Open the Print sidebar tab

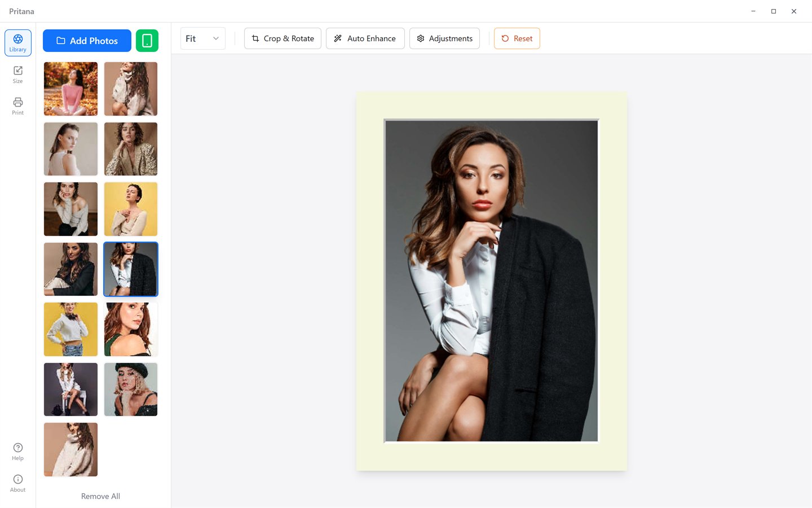point(18,106)
